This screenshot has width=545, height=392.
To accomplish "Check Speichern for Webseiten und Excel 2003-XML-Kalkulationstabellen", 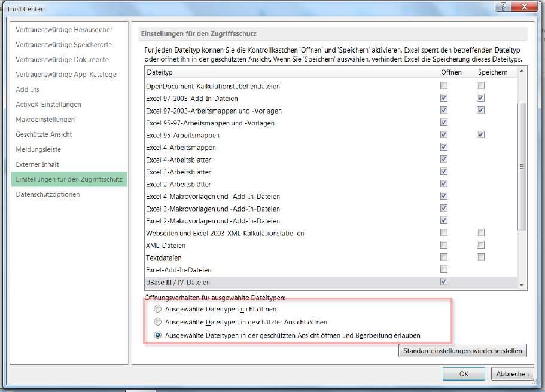I will [x=481, y=232].
